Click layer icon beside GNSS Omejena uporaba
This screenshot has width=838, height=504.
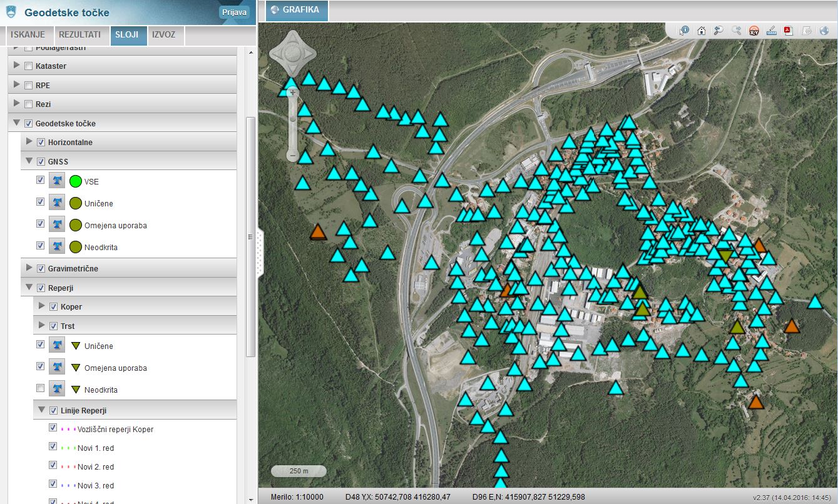(57, 225)
